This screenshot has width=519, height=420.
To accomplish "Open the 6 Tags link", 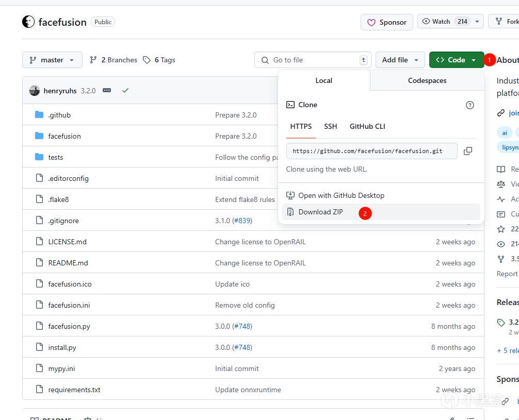I will tap(159, 60).
